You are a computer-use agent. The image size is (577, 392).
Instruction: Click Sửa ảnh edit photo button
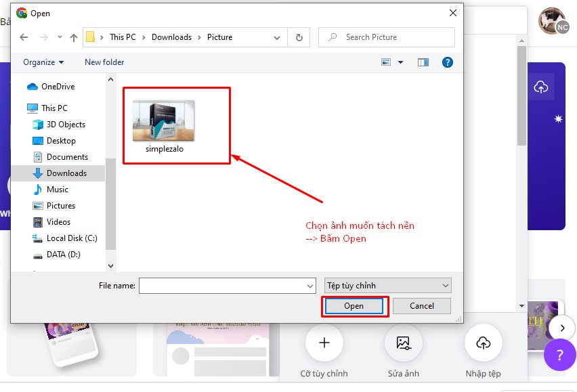click(x=404, y=343)
